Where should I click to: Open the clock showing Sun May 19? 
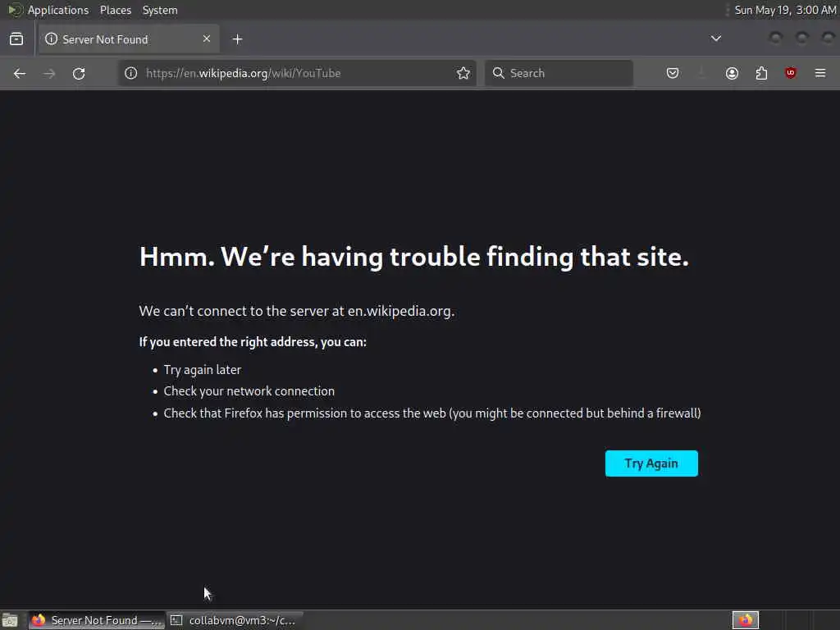coord(785,10)
